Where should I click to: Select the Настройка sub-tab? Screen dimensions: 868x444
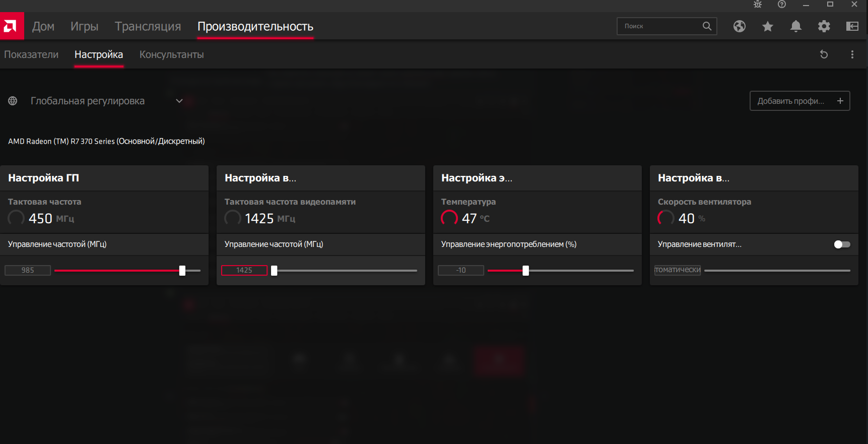pos(99,54)
